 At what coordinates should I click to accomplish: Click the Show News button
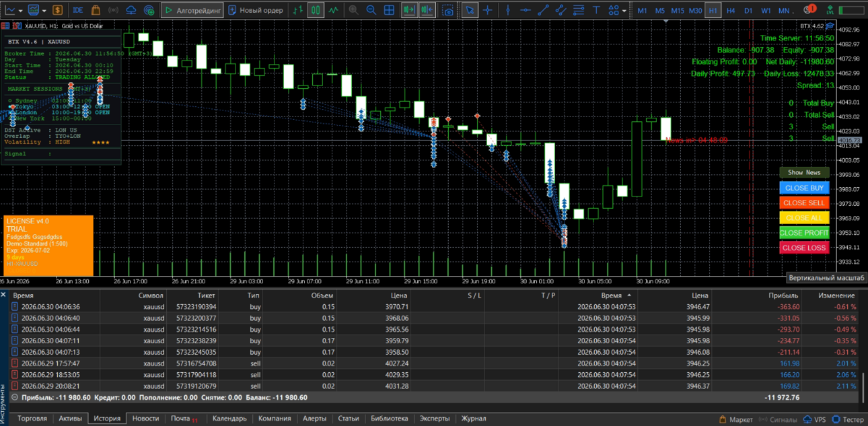pyautogui.click(x=804, y=172)
